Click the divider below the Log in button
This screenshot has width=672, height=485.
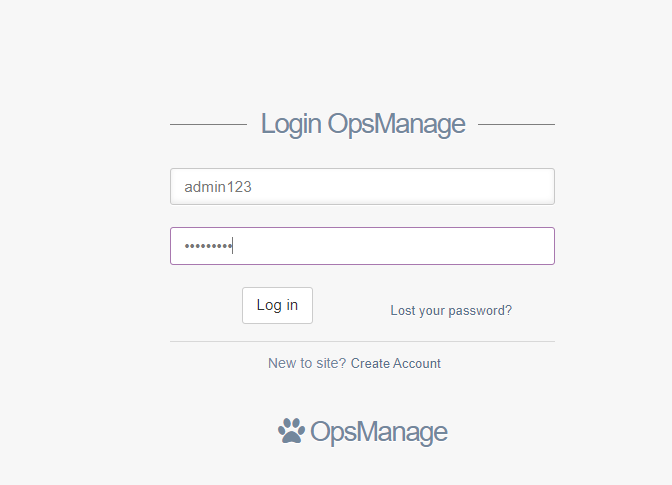(362, 341)
